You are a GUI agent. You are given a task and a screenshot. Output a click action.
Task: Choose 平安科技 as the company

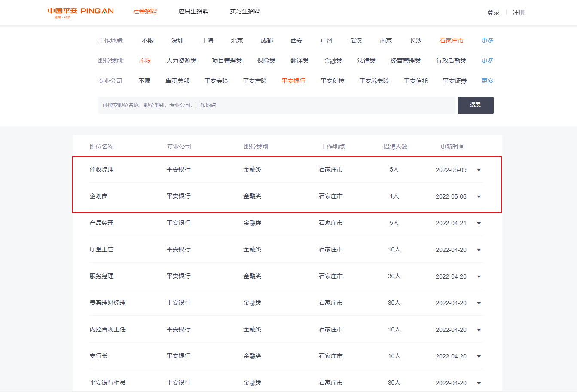click(333, 81)
